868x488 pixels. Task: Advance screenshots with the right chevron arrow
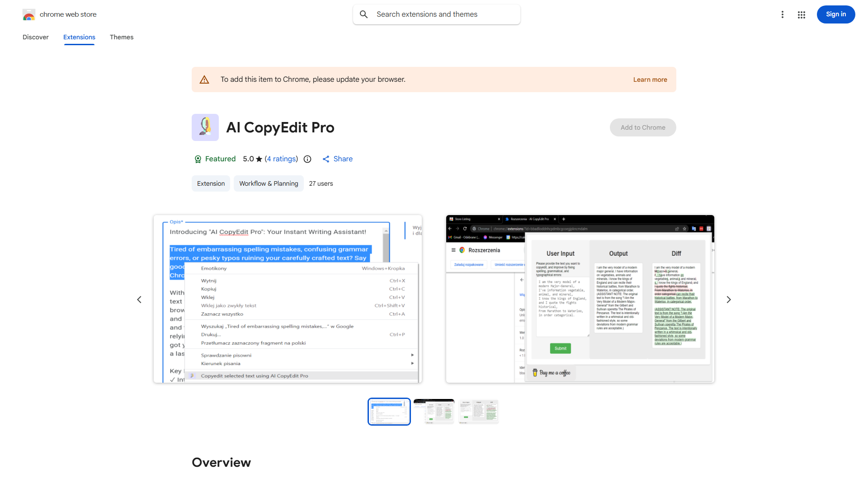728,299
